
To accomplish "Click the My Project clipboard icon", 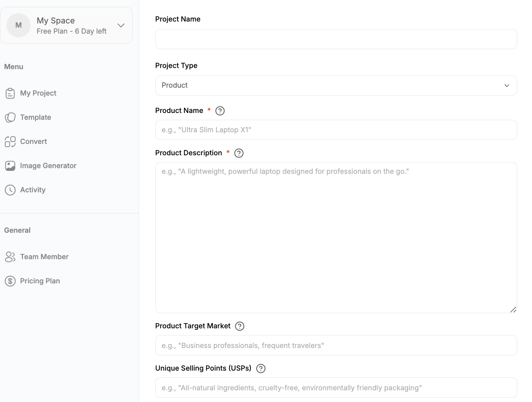I will click(10, 93).
